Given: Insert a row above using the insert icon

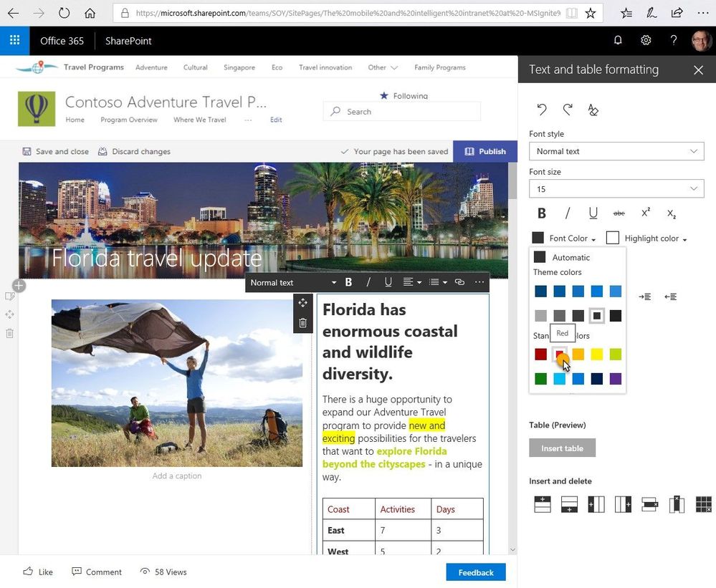Looking at the screenshot, I should (x=543, y=505).
